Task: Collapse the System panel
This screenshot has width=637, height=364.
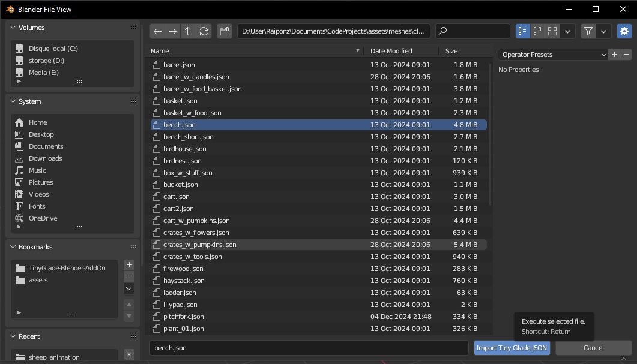Action: point(13,101)
